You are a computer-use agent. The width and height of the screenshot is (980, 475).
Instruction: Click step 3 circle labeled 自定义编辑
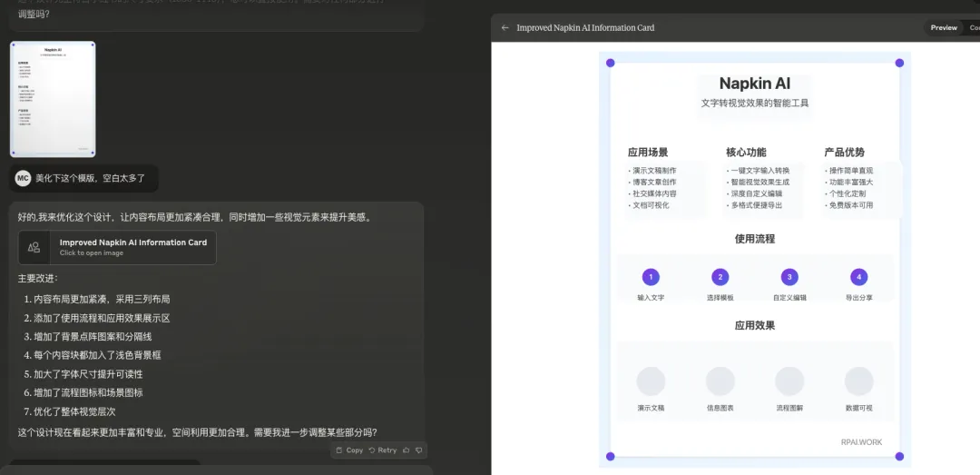(789, 278)
